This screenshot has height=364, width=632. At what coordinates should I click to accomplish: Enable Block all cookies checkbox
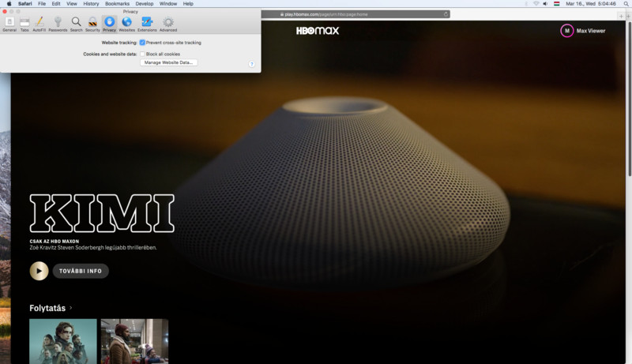click(x=142, y=54)
